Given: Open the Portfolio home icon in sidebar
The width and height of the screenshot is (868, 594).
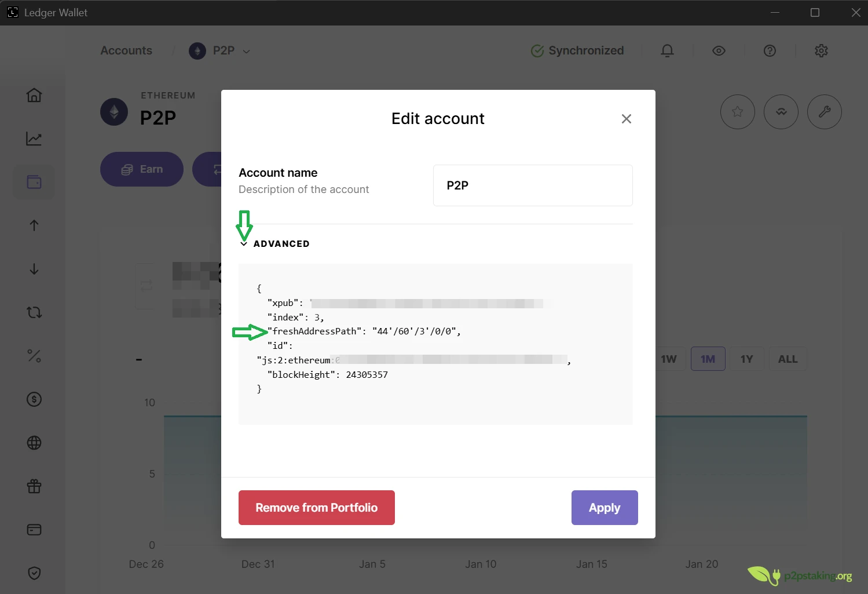Looking at the screenshot, I should coord(34,96).
